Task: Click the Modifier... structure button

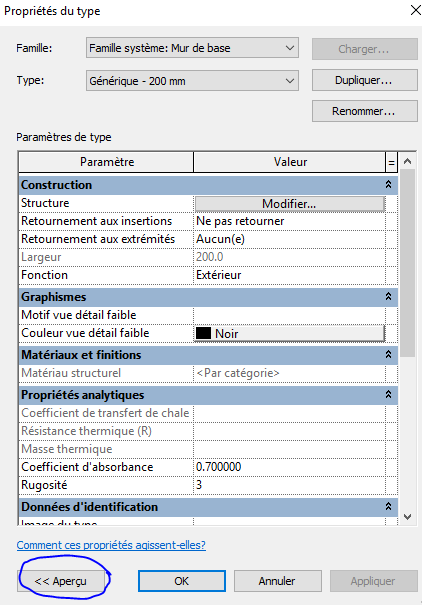Action: (x=290, y=204)
